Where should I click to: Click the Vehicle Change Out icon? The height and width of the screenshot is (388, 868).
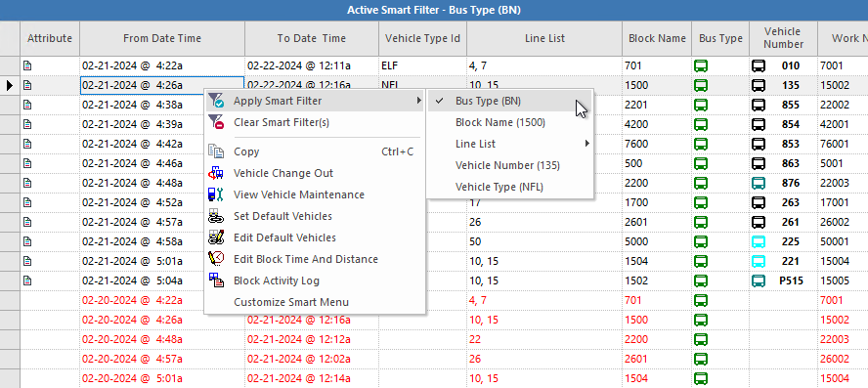(216, 173)
